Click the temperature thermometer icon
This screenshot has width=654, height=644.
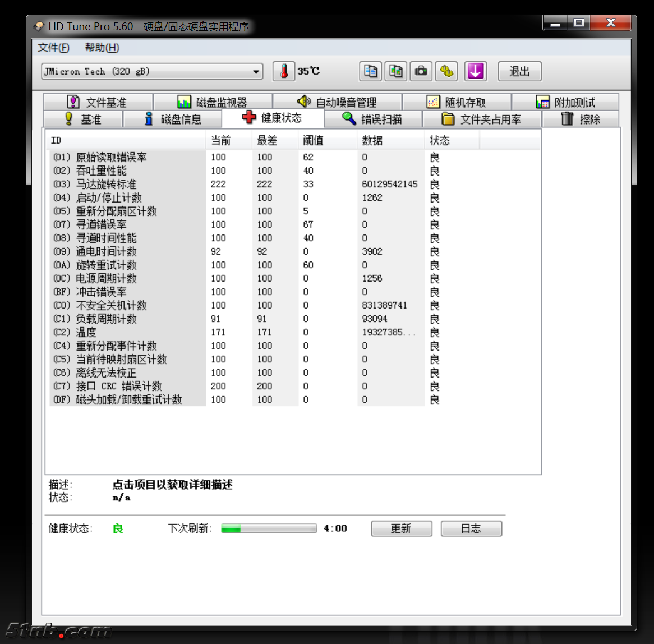click(284, 71)
